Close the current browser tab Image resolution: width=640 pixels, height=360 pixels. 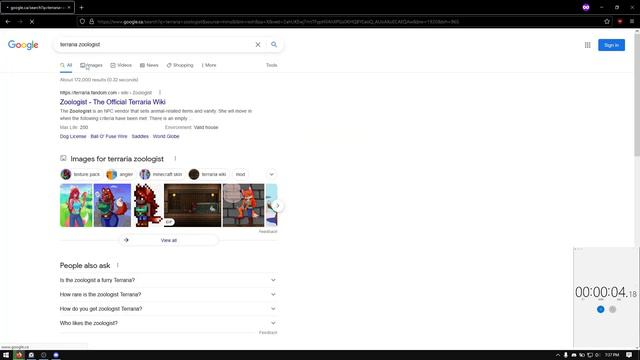tap(69, 7)
